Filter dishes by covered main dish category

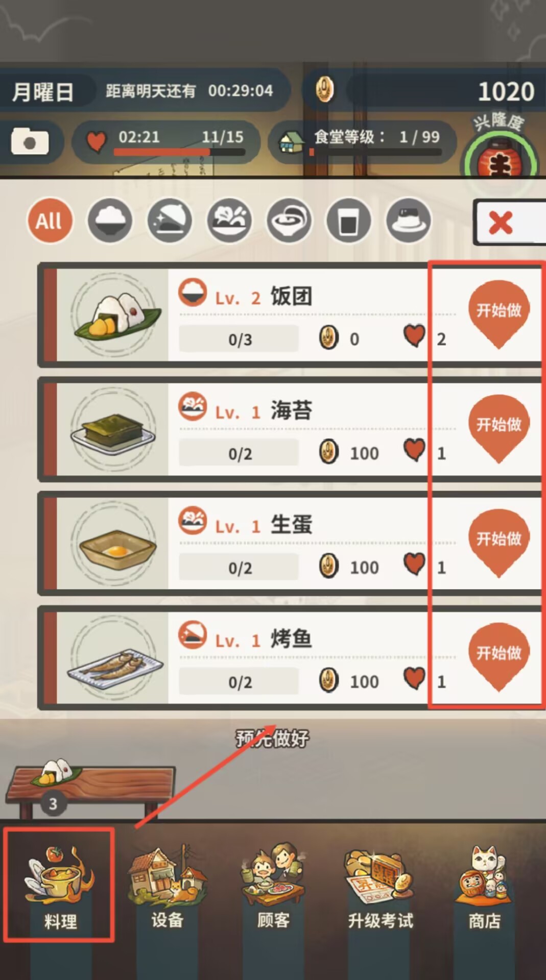click(170, 220)
